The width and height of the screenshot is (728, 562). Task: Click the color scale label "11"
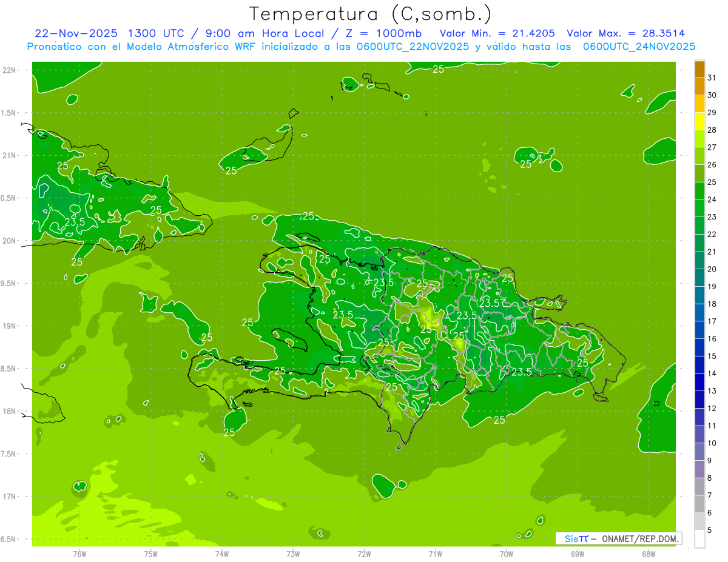[x=712, y=426]
